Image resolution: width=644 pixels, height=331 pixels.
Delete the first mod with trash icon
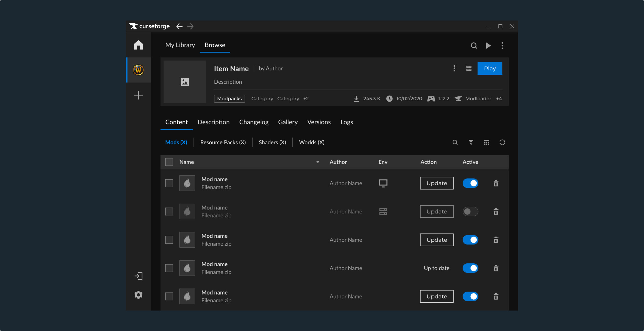coord(496,183)
